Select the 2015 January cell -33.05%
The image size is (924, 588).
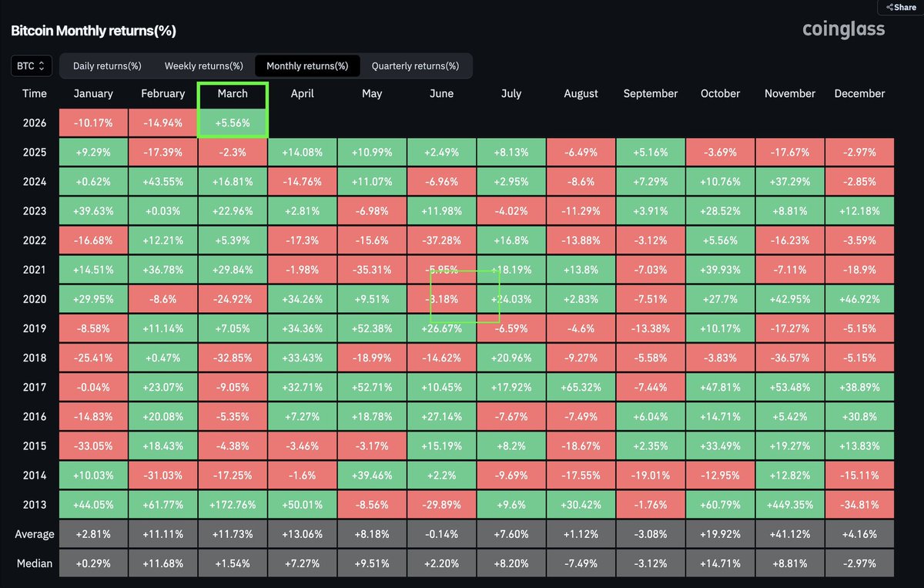tap(93, 446)
